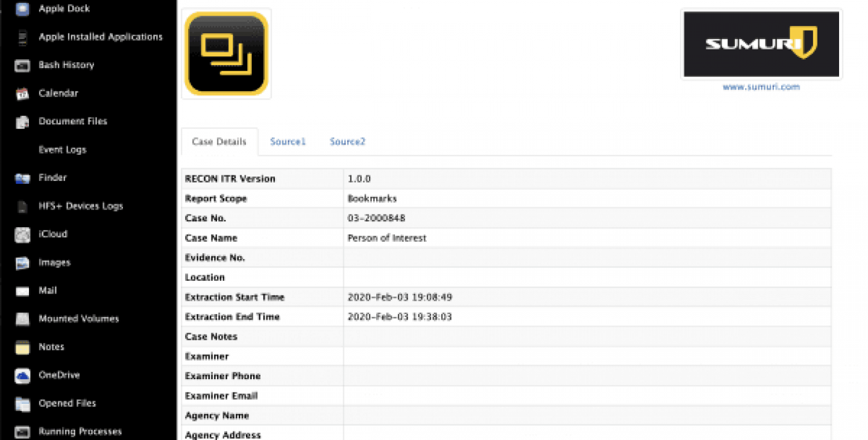The width and height of the screenshot is (868, 440).
Task: Select Images category label
Action: [x=55, y=263]
